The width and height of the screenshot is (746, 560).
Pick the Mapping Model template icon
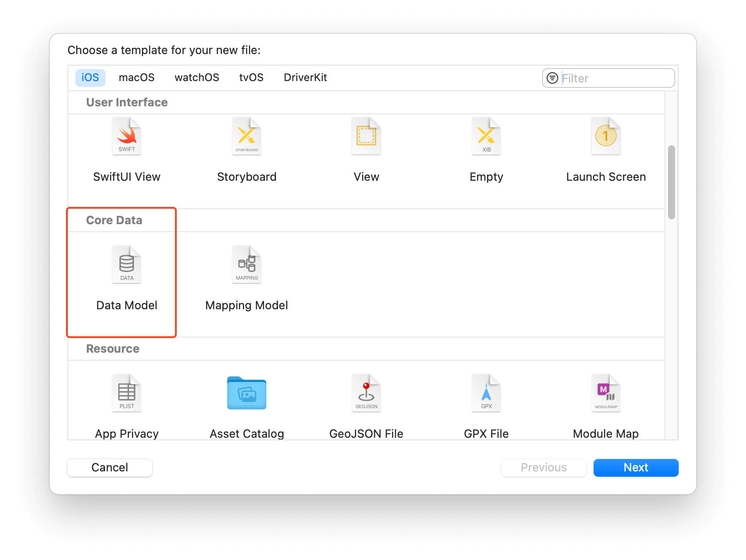click(x=247, y=264)
